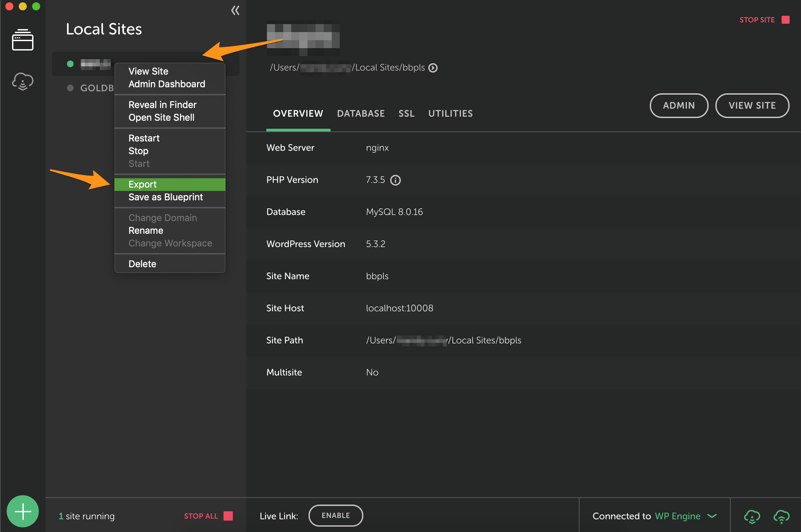
Task: Open the Local Sites list icon in sidebar
Action: pyautogui.click(x=22, y=40)
